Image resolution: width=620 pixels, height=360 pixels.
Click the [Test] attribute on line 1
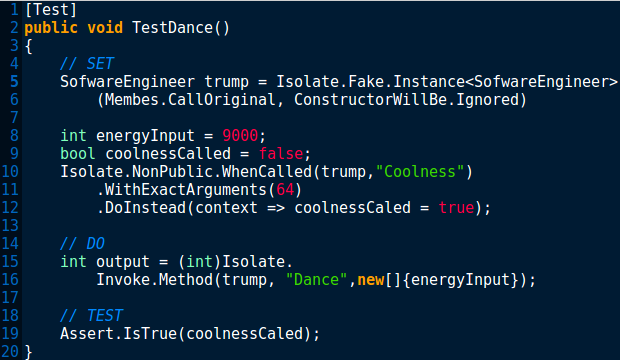[51, 9]
